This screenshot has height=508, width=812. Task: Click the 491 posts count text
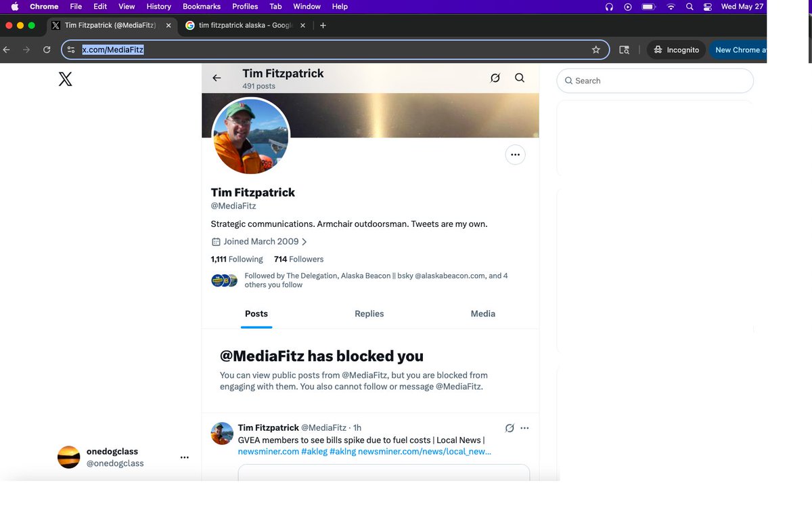[x=259, y=86]
